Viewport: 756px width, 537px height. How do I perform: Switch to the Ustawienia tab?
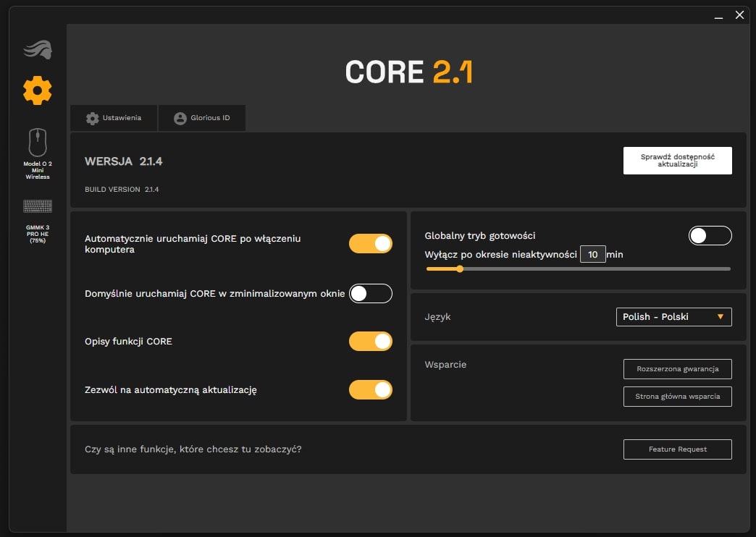[114, 118]
